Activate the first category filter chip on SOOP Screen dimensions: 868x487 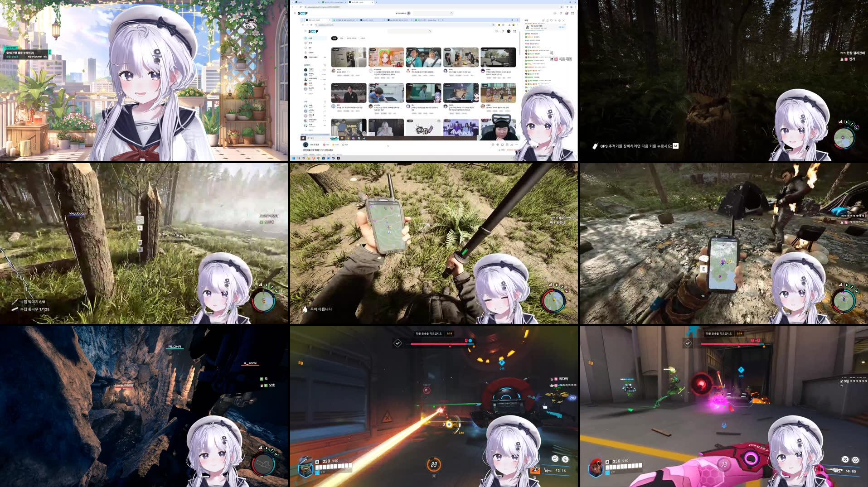point(334,38)
